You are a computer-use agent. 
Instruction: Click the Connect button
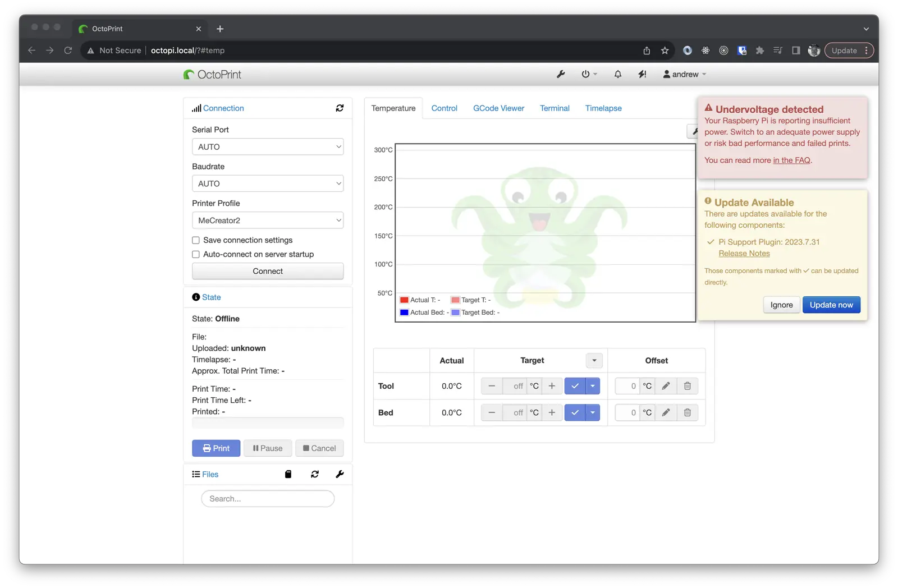pos(268,271)
